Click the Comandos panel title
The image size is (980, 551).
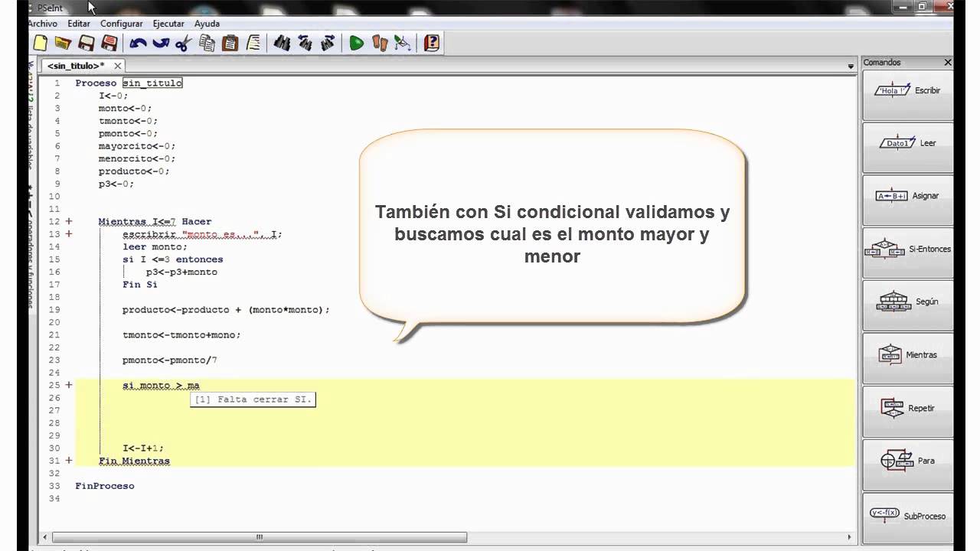(882, 63)
